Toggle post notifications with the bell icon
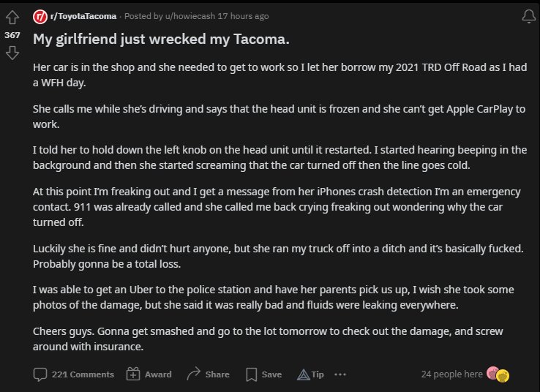The image size is (540, 392). click(528, 16)
